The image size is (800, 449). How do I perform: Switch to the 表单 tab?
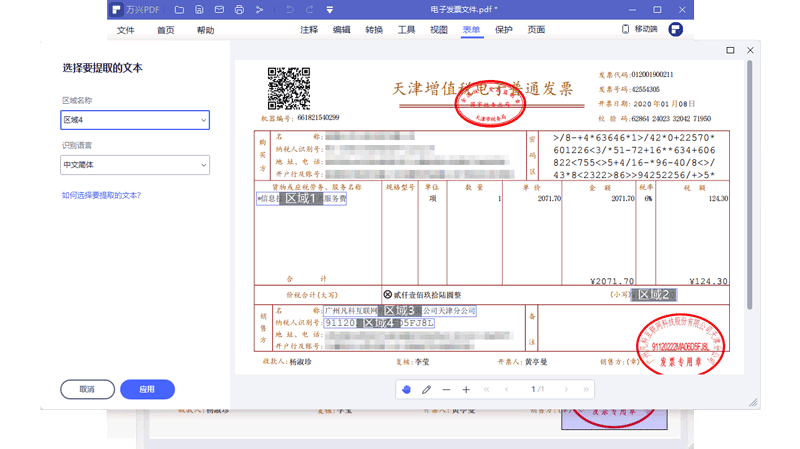471,30
